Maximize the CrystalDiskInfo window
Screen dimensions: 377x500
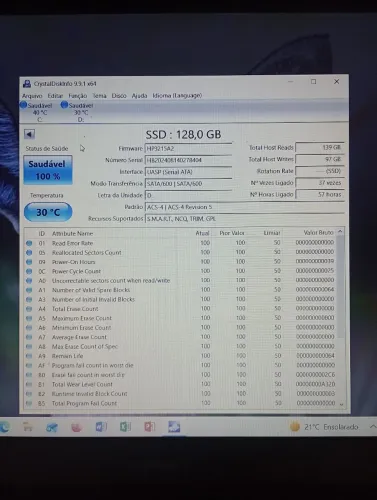point(314,82)
